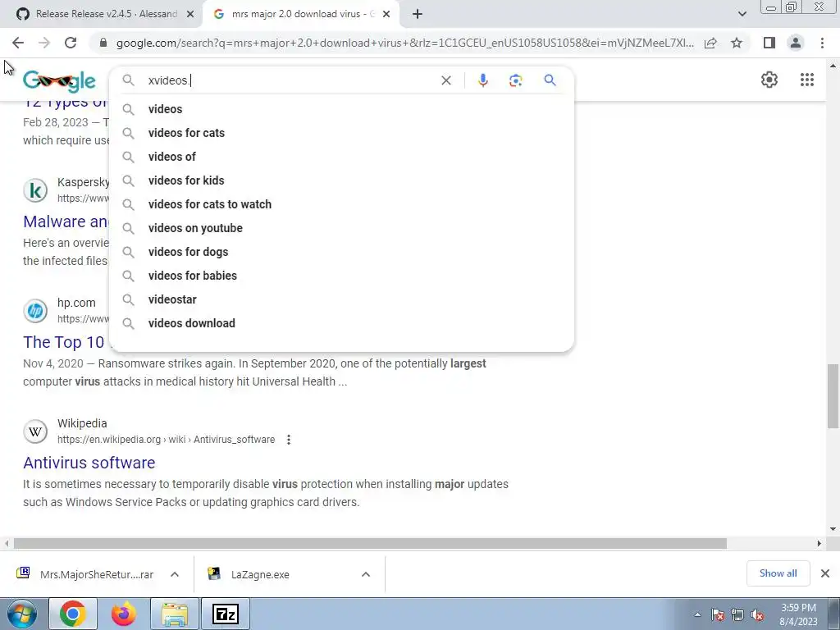
Task: Pick suggestion "videos for babies"
Action: [341, 276]
